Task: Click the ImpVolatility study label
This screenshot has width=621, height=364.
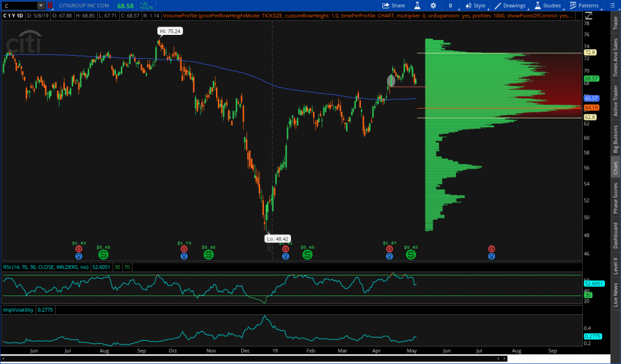Action: (x=18, y=310)
